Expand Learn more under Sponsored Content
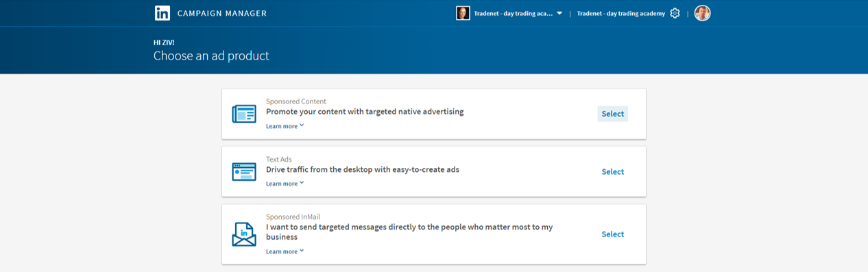The width and height of the screenshot is (868, 272). pos(285,126)
